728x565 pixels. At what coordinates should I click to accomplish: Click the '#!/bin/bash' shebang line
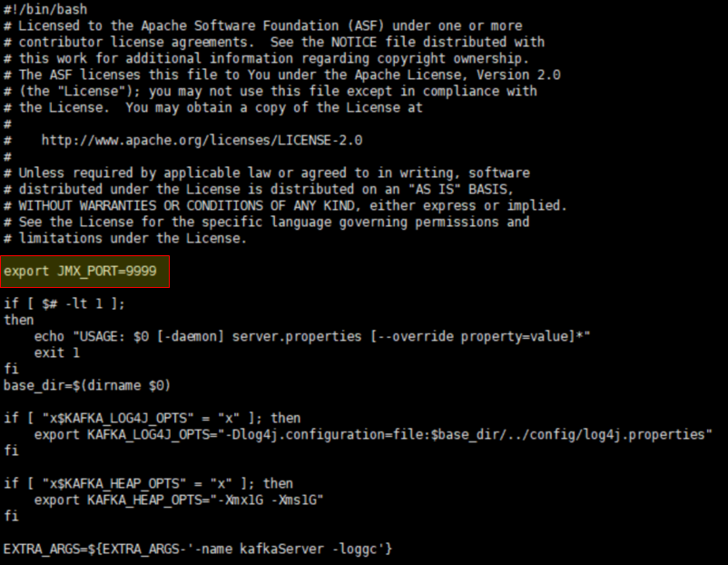coord(45,9)
